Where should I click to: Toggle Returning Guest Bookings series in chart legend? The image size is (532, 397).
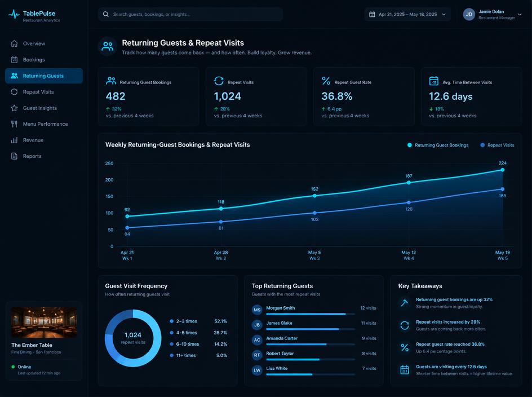(438, 145)
